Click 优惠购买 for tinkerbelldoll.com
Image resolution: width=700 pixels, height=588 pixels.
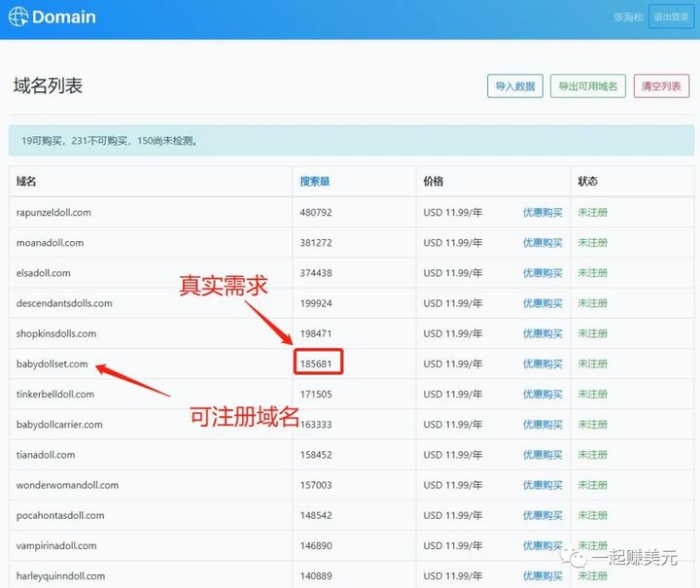(542, 395)
